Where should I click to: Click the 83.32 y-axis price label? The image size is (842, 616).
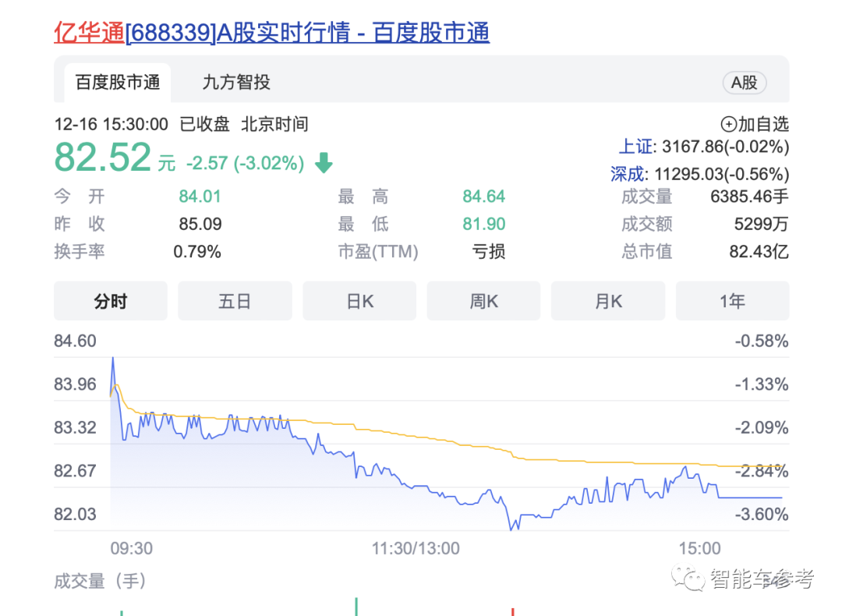coord(75,427)
